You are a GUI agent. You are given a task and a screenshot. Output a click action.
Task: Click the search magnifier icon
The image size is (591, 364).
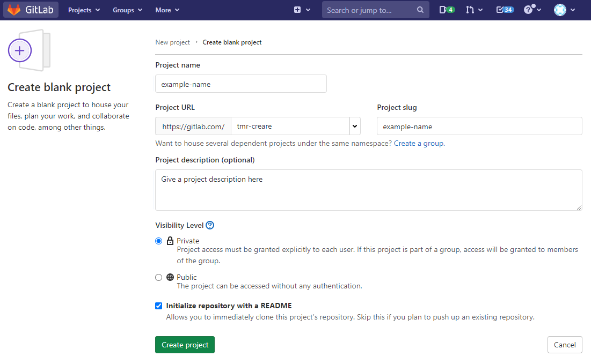420,10
